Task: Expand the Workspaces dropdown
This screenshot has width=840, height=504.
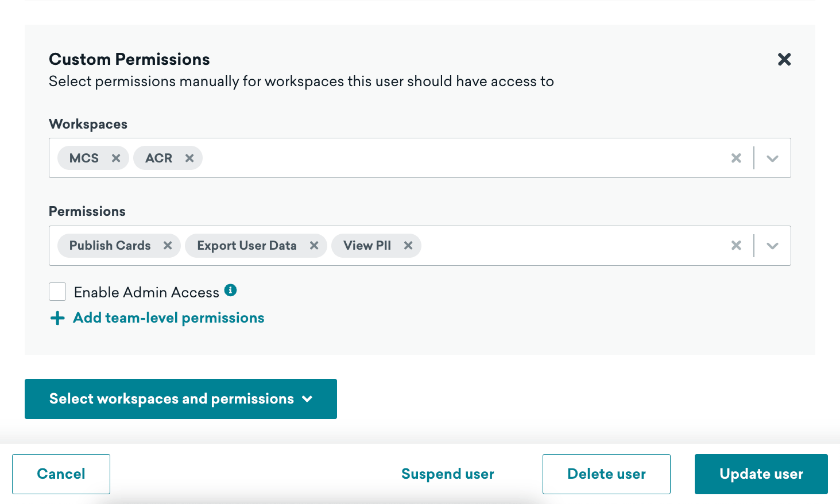Action: coord(772,158)
